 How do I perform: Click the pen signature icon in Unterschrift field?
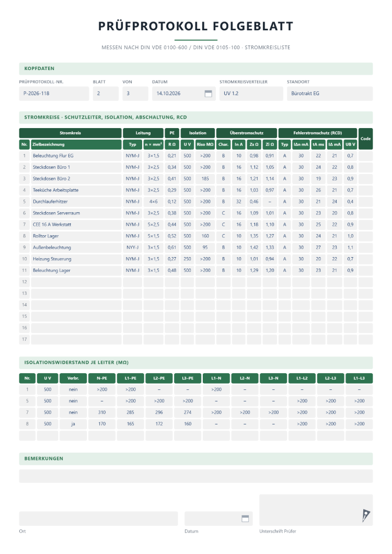(366, 515)
